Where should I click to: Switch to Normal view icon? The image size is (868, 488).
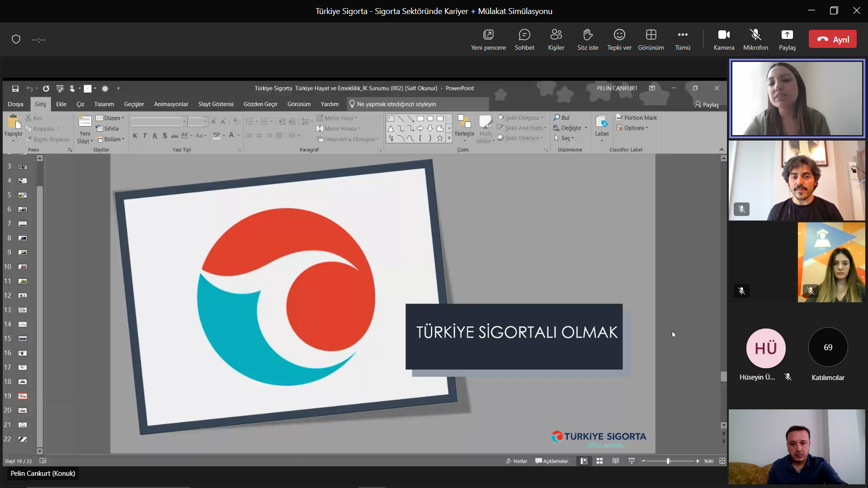coord(584,461)
